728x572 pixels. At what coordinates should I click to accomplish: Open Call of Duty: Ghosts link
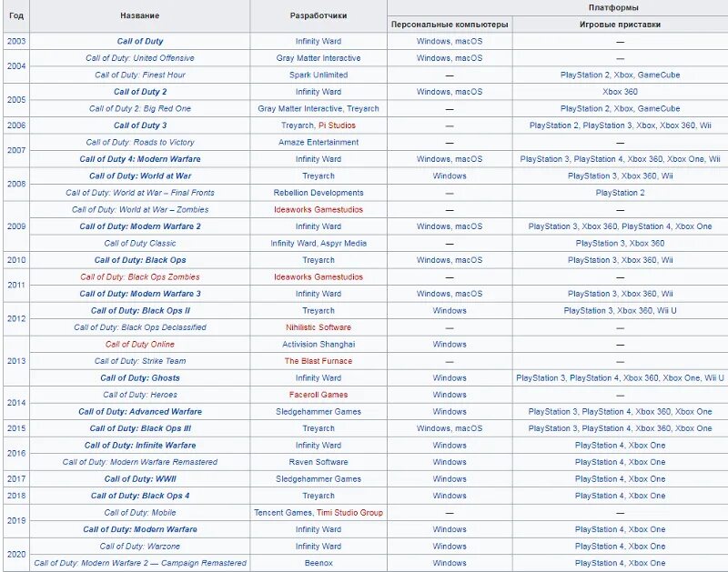point(140,378)
